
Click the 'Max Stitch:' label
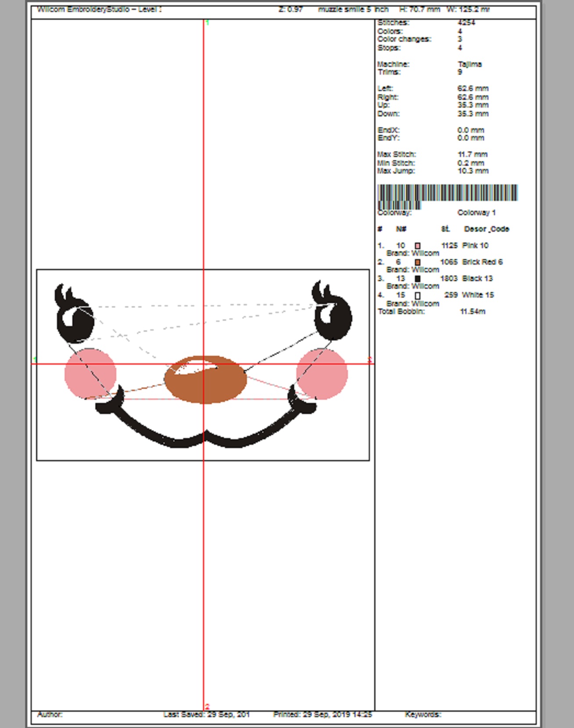[x=397, y=154]
